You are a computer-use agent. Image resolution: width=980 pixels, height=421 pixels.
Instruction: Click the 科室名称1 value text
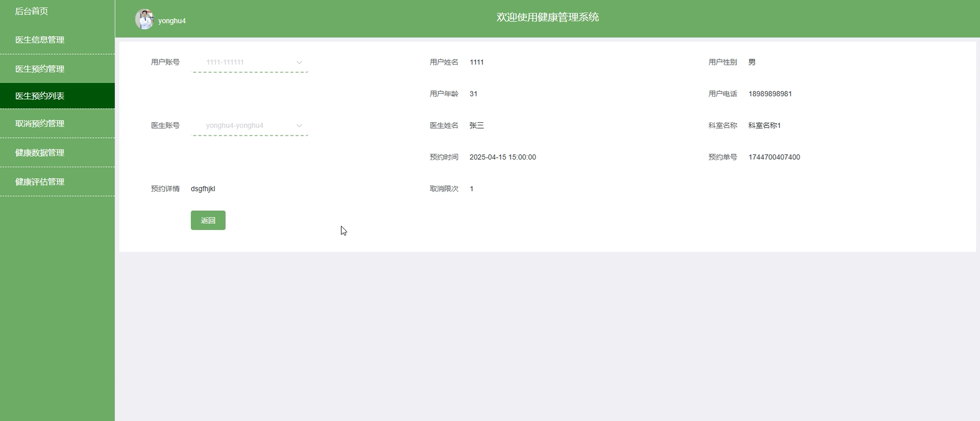764,126
